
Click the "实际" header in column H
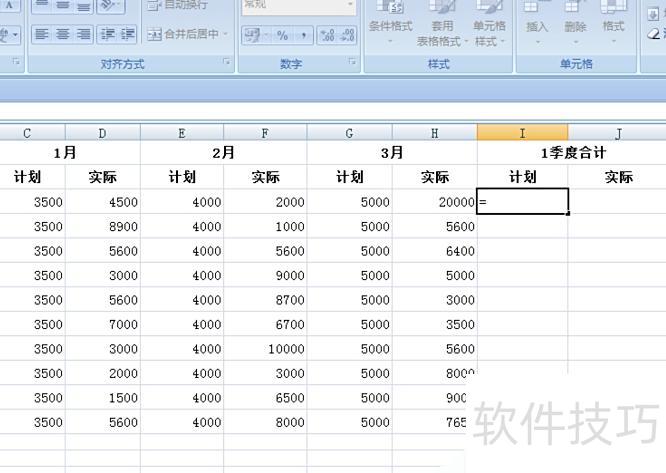pyautogui.click(x=435, y=177)
